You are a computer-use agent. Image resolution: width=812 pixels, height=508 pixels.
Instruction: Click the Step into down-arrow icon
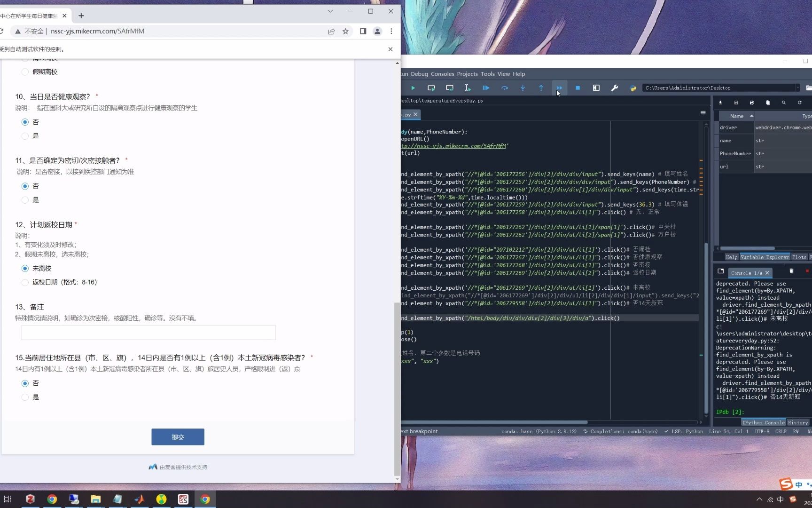click(x=523, y=88)
